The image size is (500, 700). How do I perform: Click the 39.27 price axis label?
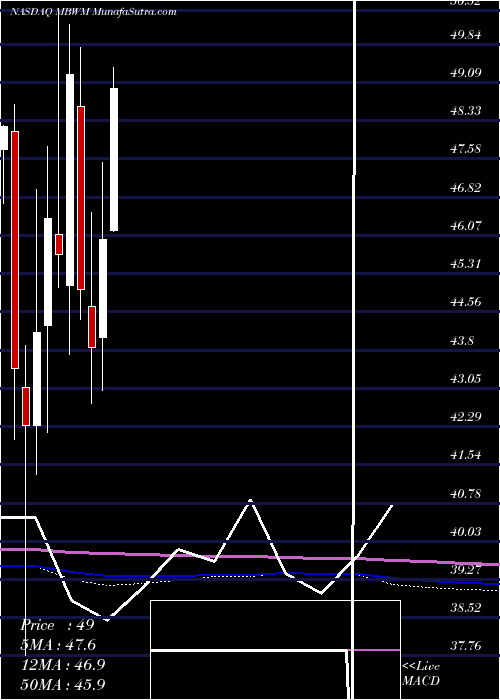pyautogui.click(x=466, y=569)
